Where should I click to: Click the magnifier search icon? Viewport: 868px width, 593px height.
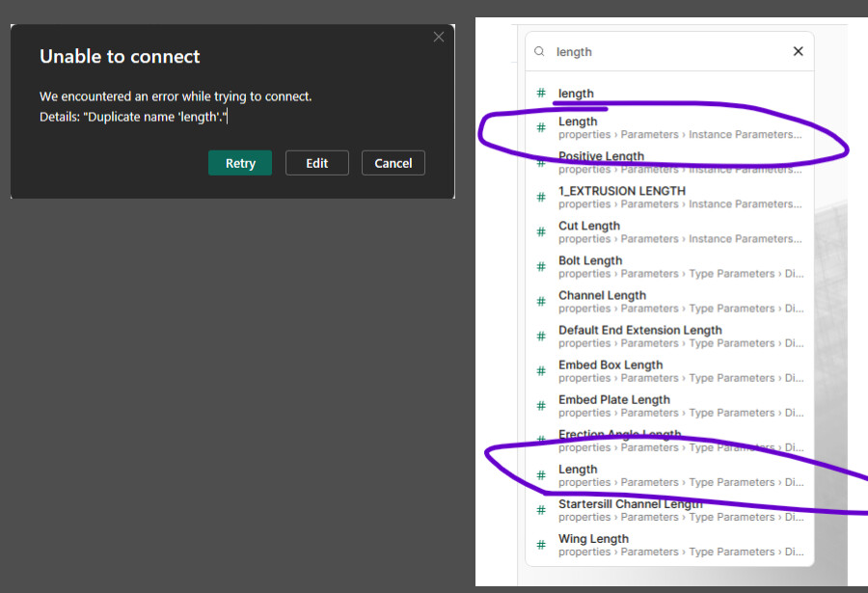coord(540,52)
